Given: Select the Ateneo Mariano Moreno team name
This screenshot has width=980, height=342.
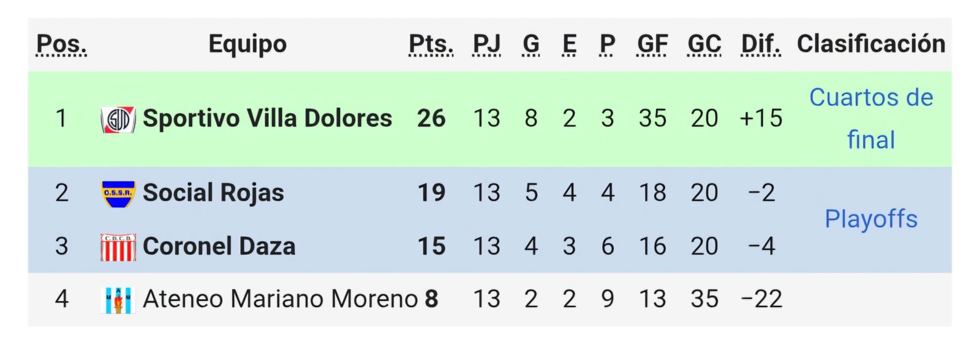Looking at the screenshot, I should 280,300.
